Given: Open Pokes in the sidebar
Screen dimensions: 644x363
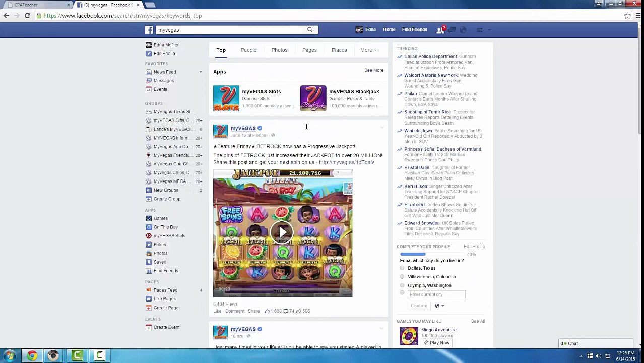Looking at the screenshot, I should click(159, 245).
